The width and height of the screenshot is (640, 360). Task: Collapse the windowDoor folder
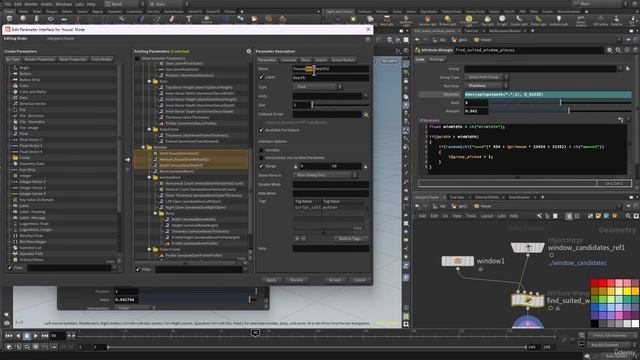click(149, 178)
